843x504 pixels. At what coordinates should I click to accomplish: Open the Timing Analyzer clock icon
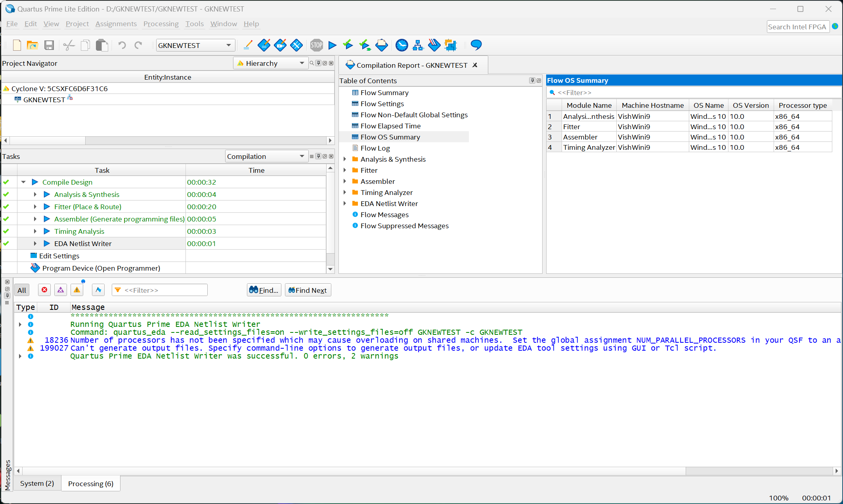coord(401,45)
